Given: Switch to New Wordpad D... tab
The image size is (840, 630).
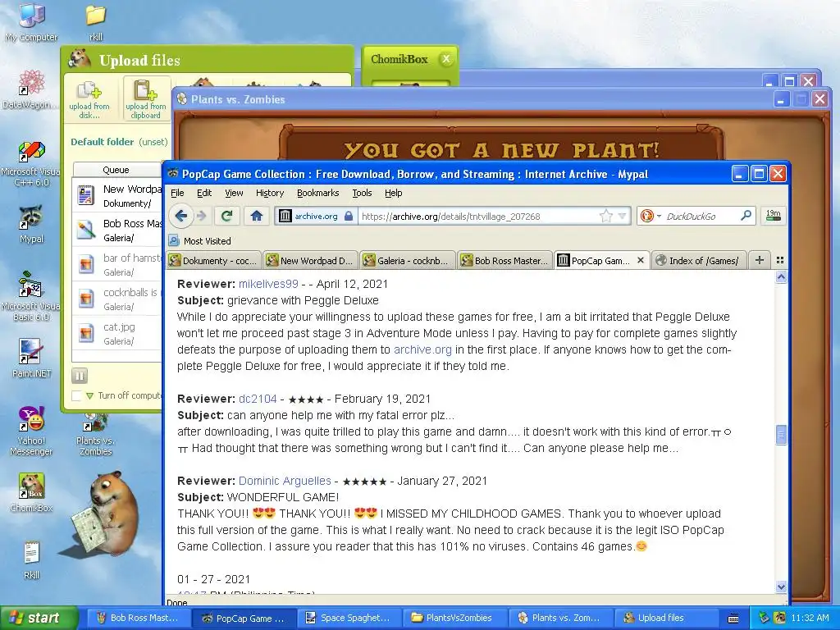Looking at the screenshot, I should tap(311, 260).
